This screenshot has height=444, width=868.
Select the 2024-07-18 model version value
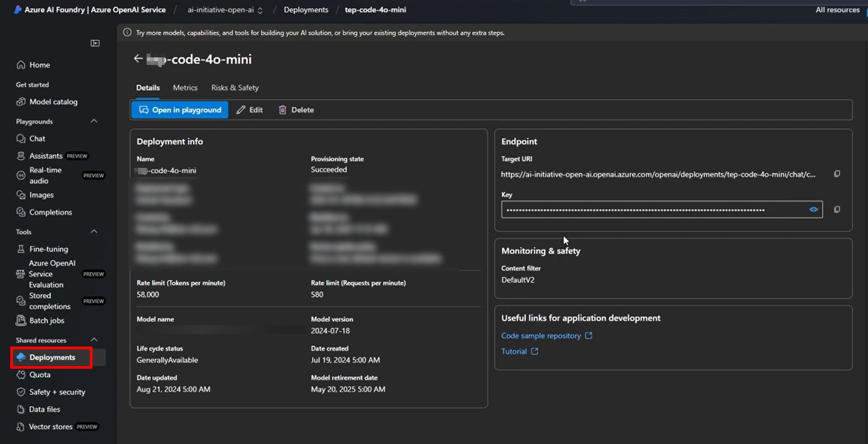330,331
